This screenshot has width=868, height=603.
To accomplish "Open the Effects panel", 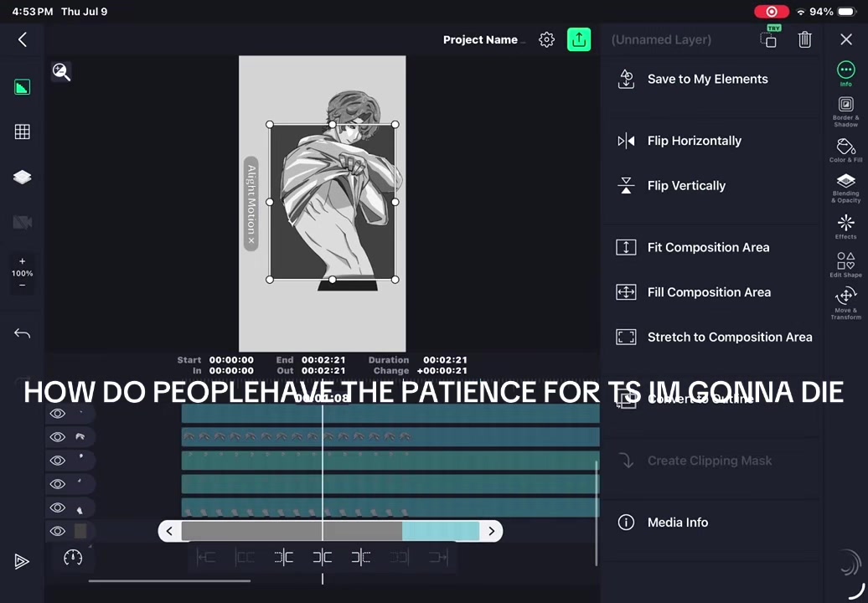I will (845, 227).
